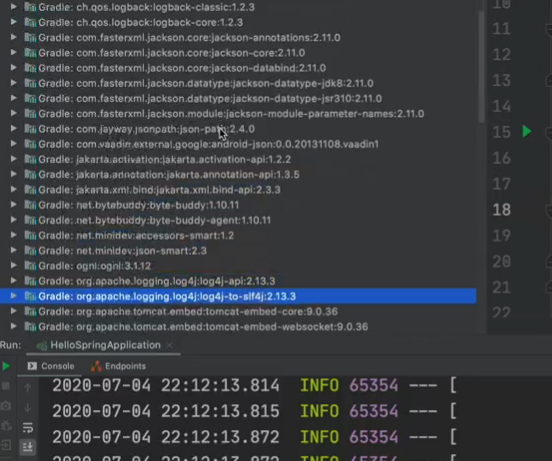Click library icon of byte-buddy-agent:1.10.11
The height and width of the screenshot is (461, 552).
coord(30,220)
